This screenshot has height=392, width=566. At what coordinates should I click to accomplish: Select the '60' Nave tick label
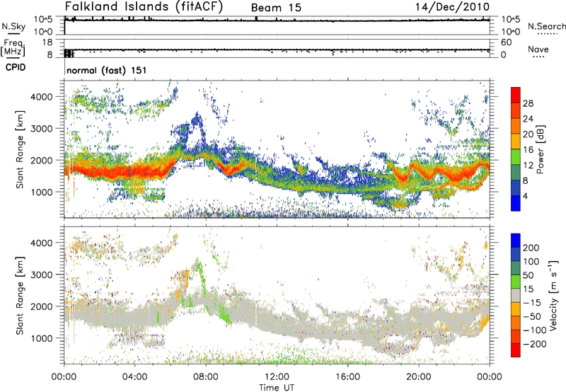tap(507, 42)
